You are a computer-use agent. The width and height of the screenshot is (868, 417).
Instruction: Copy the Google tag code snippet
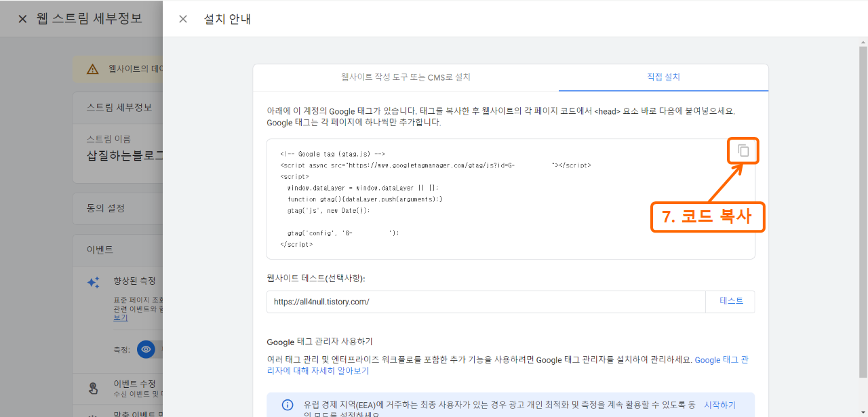(743, 151)
